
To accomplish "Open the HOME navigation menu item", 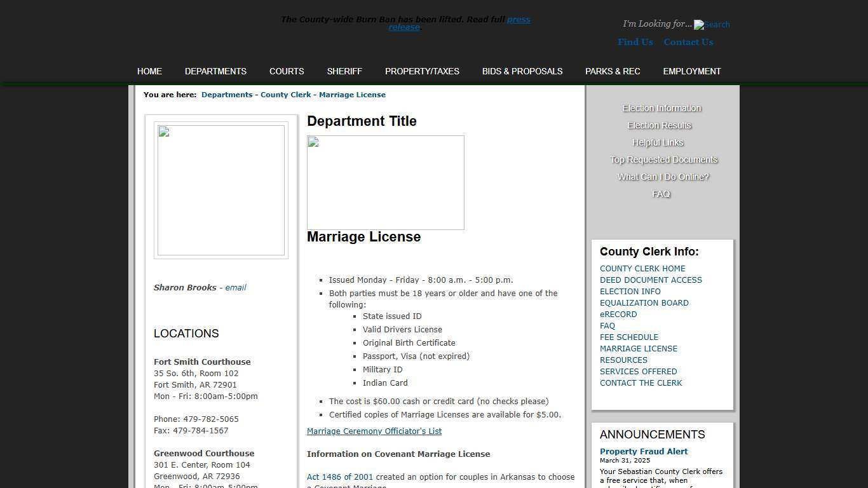I will pos(149,71).
